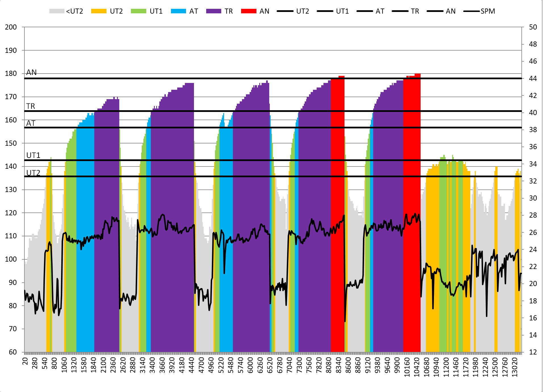This screenshot has height=392, width=543.
Task: Click the green UT1 legend swatch
Action: (x=138, y=11)
